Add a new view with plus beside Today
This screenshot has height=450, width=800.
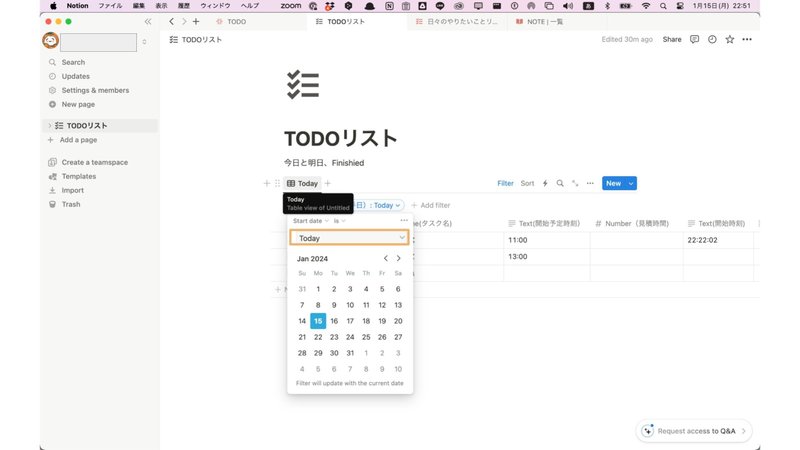tap(328, 183)
